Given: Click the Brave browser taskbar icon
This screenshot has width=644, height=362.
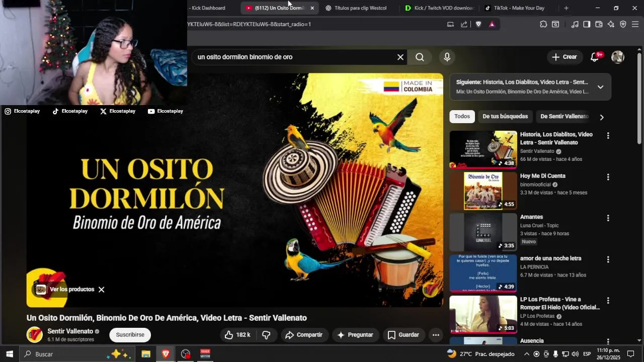Looking at the screenshot, I should (x=166, y=354).
